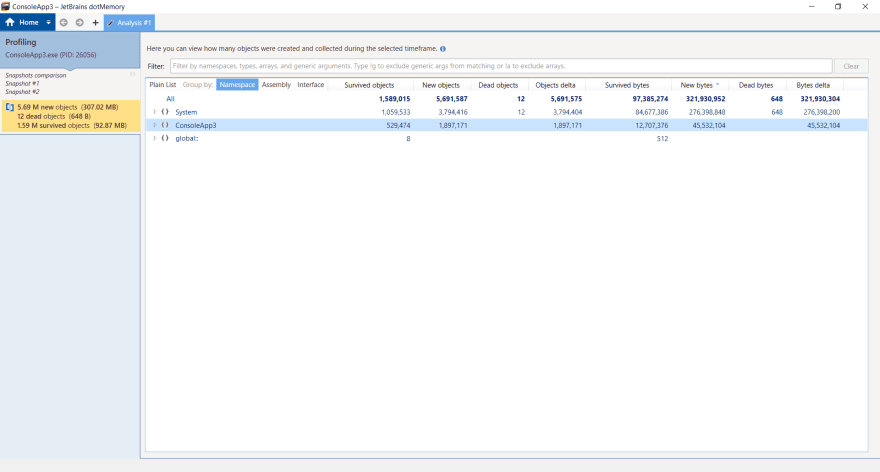880x472 pixels.
Task: Expand the ConsoleApp3 namespace row
Action: coord(155,125)
